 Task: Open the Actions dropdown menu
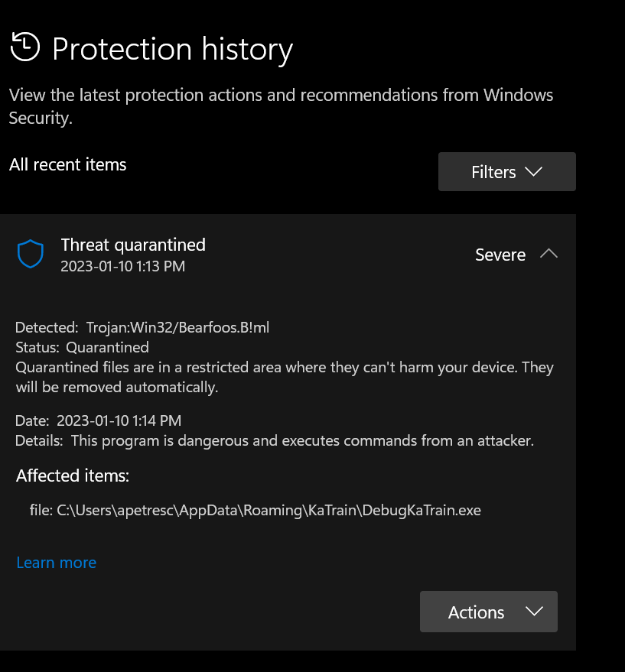pos(488,612)
